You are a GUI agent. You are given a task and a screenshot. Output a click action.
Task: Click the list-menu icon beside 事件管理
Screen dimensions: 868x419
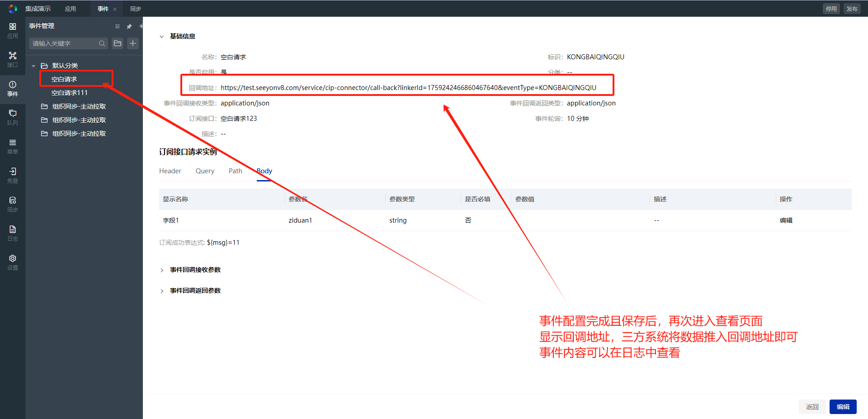(x=118, y=26)
